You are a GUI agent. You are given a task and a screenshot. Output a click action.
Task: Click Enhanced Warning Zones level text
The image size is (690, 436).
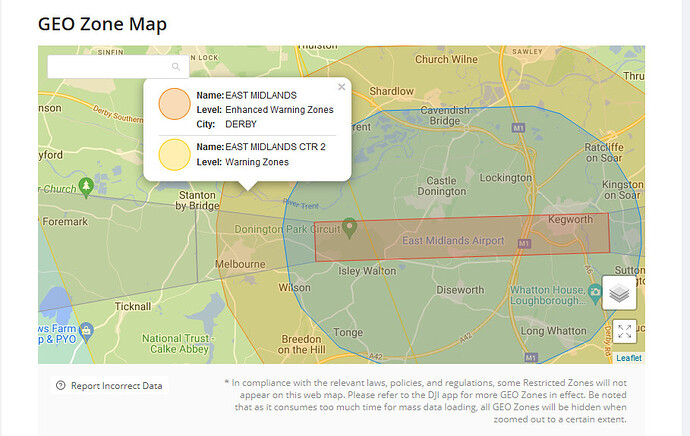pyautogui.click(x=279, y=110)
